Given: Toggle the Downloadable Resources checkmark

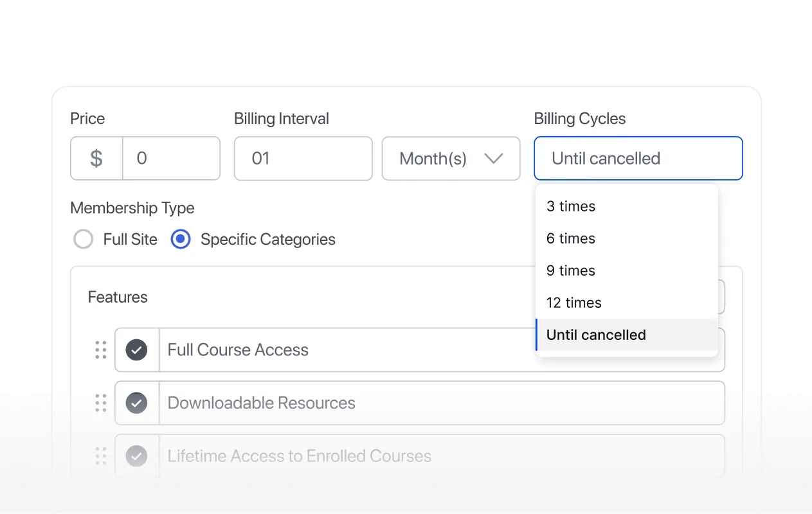Looking at the screenshot, I should click(x=136, y=403).
